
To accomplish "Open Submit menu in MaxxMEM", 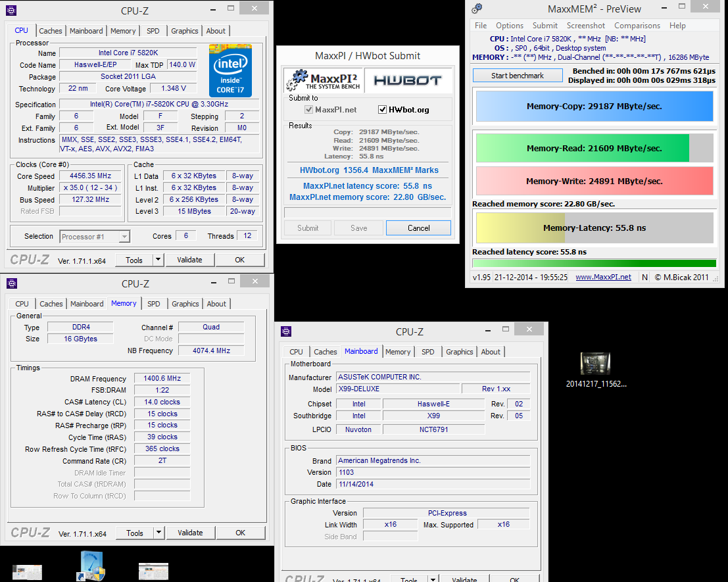I will click(545, 26).
